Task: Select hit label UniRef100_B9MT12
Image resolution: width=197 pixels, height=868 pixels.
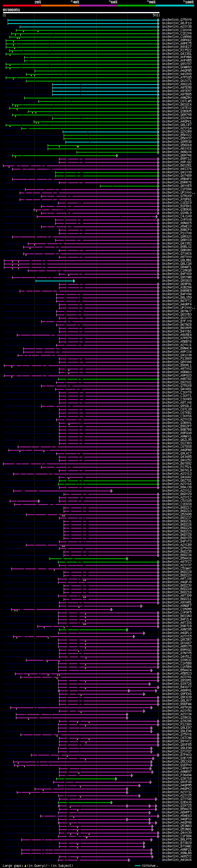Action: [177, 159]
